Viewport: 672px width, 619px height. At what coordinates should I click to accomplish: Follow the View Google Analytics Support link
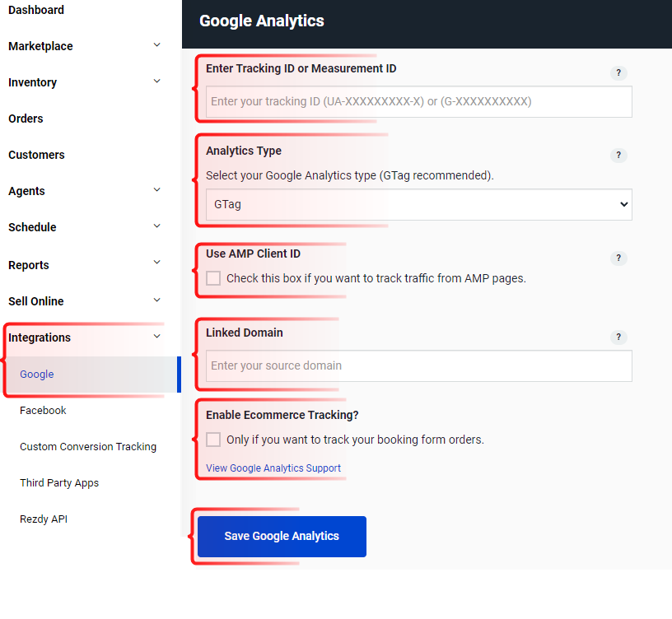click(273, 468)
